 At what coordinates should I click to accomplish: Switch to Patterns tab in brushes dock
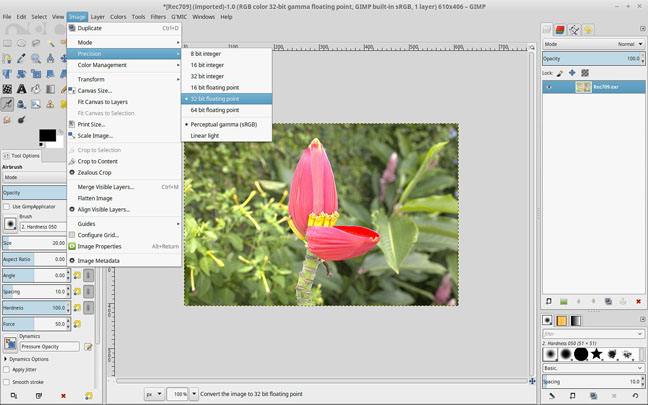(x=562, y=320)
